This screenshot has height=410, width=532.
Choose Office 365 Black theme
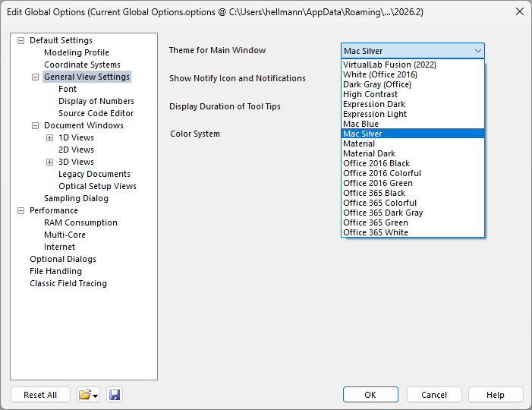(413, 193)
